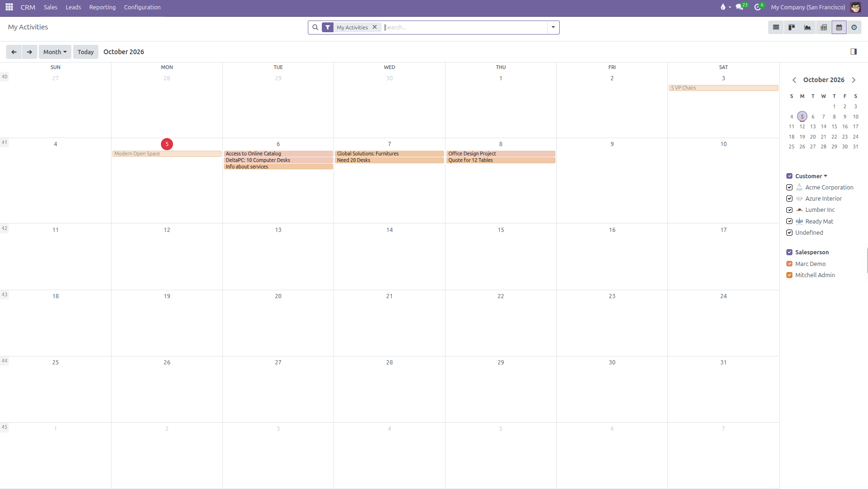This screenshot has height=489, width=868.
Task: Switch to kanban view
Action: pos(792,28)
